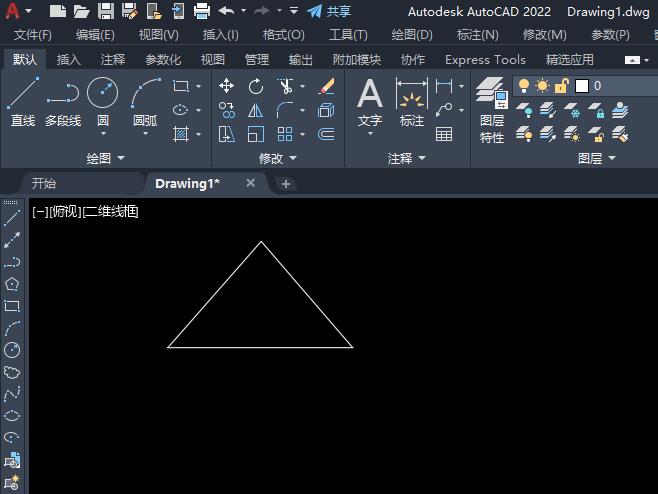Click the Explode tool icon
This screenshot has height=494, width=658.
(x=326, y=110)
